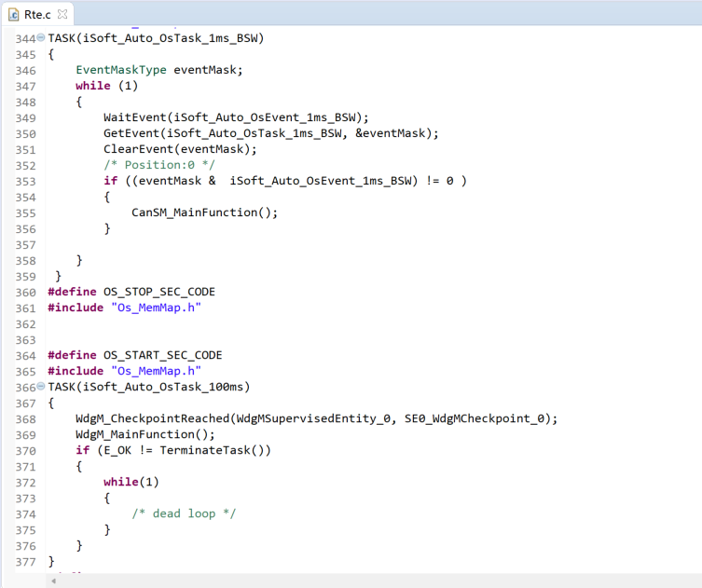Collapse the TASK block at line 366

tap(41, 386)
